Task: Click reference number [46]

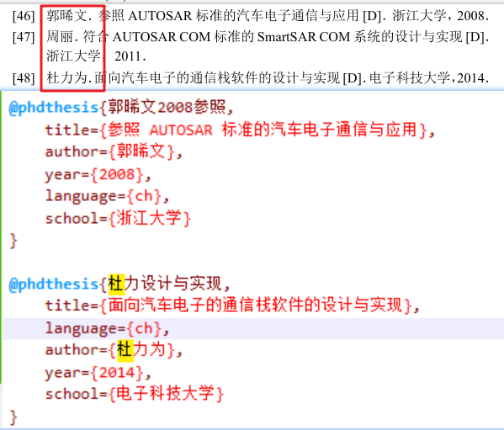Action: pyautogui.click(x=24, y=16)
